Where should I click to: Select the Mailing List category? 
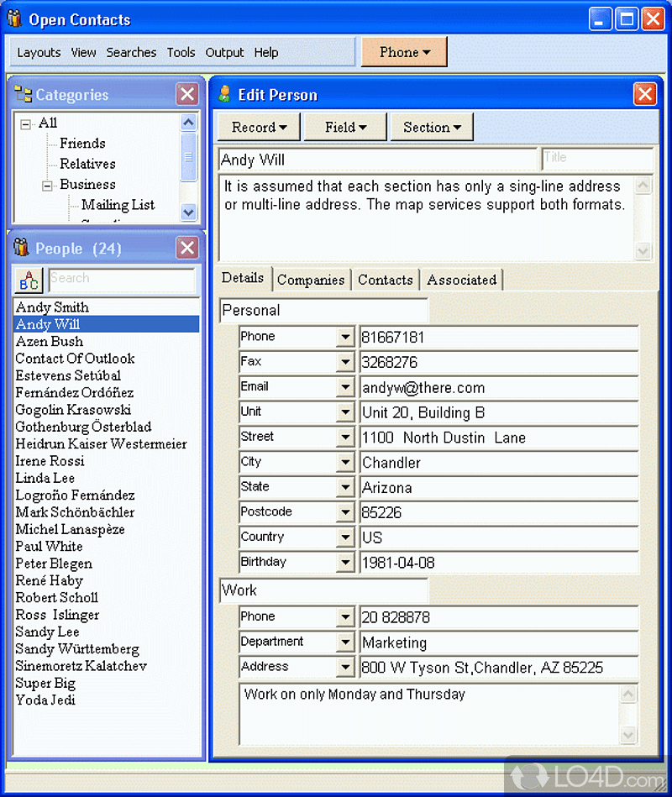click(x=118, y=204)
